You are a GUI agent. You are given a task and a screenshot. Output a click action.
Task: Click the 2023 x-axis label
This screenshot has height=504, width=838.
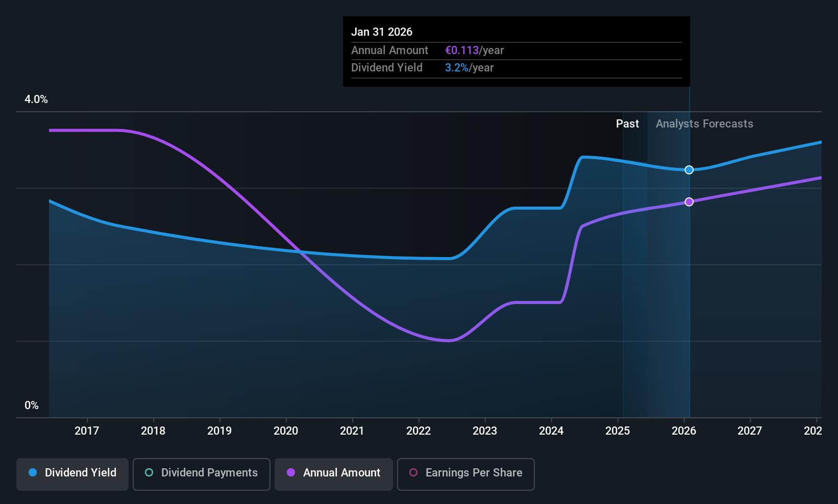(485, 431)
